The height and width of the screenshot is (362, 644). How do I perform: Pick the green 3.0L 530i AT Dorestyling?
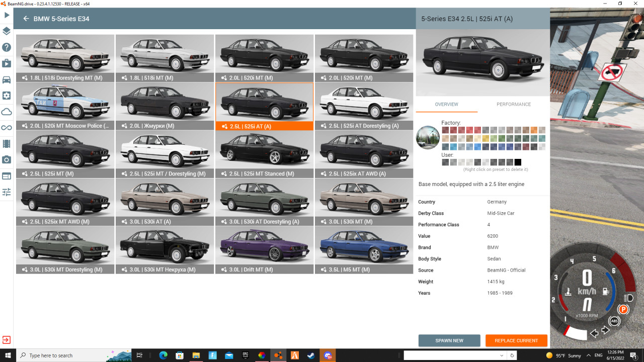[x=265, y=202]
